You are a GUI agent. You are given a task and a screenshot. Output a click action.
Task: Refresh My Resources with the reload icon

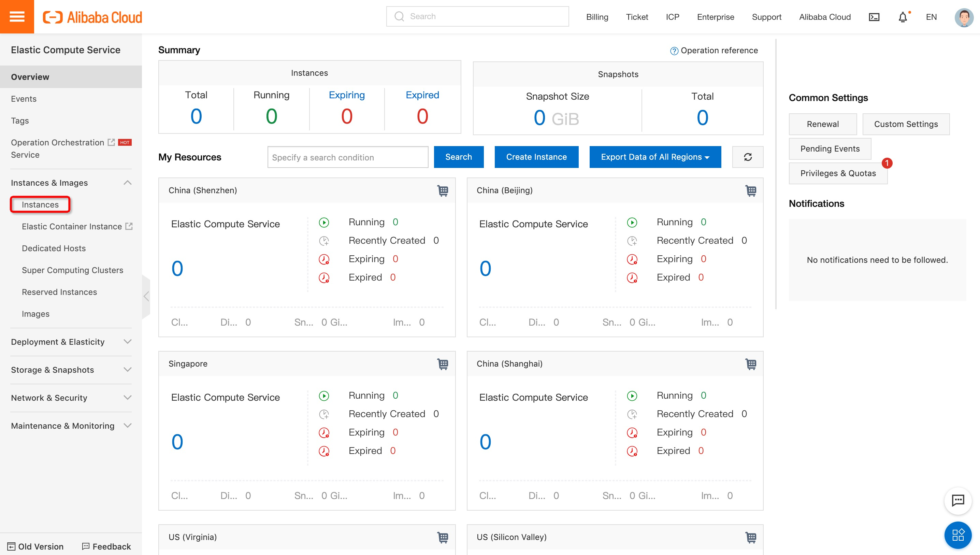point(748,157)
